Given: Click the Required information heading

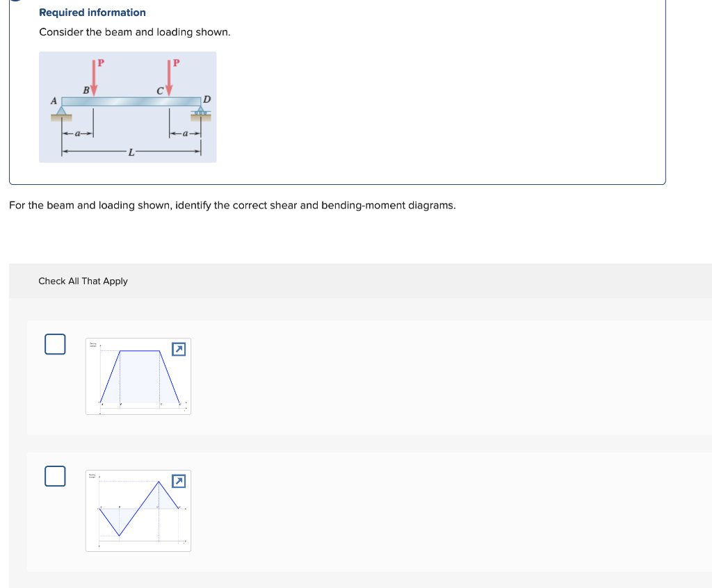Looking at the screenshot, I should (x=92, y=13).
